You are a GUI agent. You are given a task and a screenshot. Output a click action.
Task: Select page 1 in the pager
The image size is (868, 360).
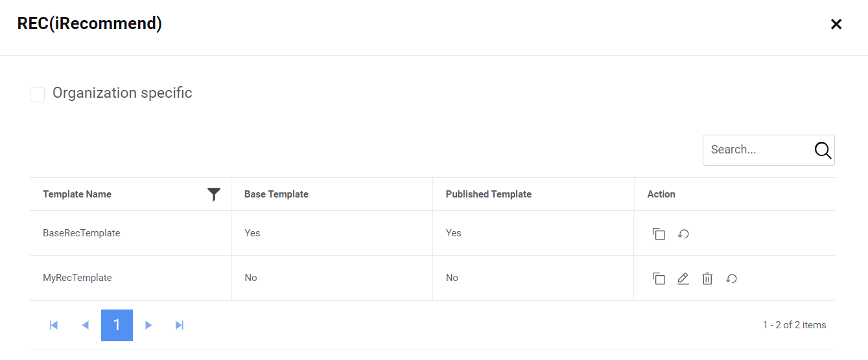(x=117, y=325)
